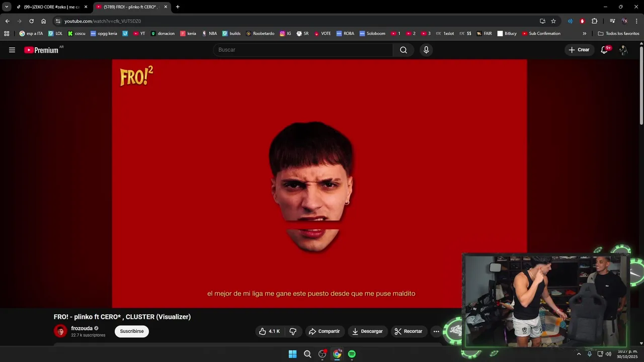Open the frozouda channel avatar

[60, 331]
